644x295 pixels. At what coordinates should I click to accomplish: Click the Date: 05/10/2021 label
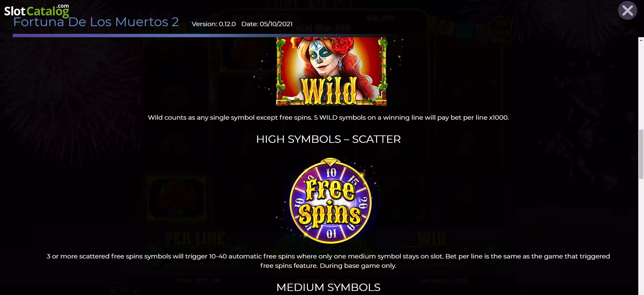(x=267, y=24)
